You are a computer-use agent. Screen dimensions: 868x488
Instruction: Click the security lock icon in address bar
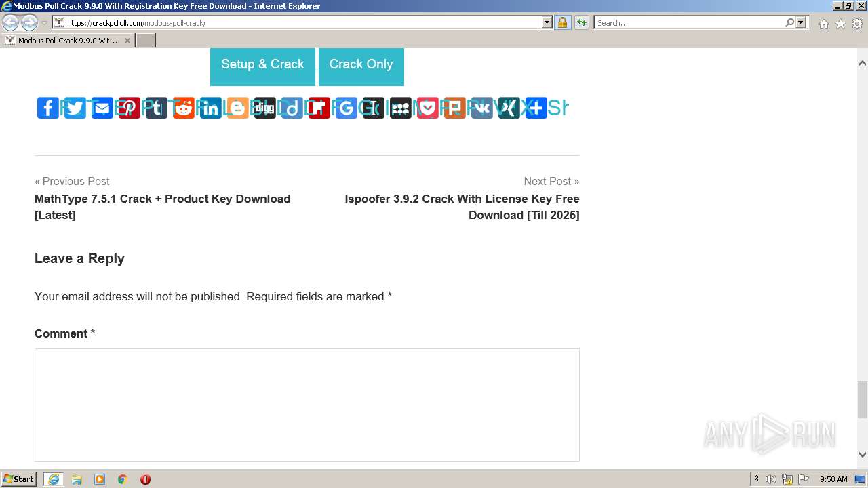click(x=562, y=22)
